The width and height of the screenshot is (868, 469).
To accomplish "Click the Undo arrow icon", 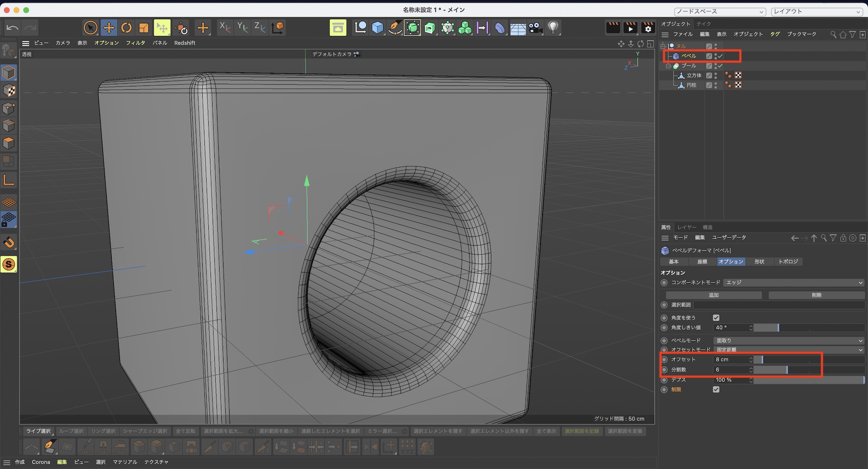I will click(13, 28).
